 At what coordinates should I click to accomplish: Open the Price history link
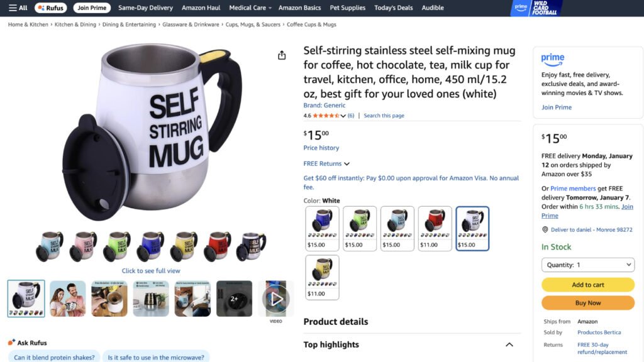coord(321,148)
